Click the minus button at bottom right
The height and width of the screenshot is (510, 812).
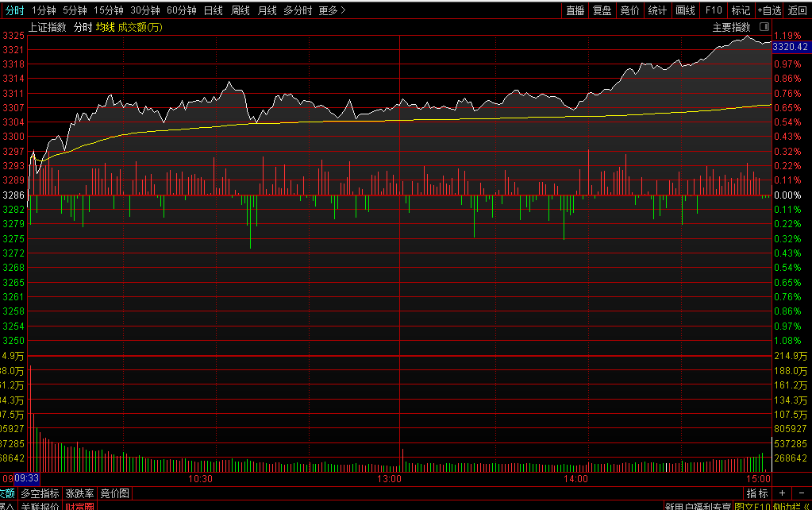pyautogui.click(x=801, y=493)
